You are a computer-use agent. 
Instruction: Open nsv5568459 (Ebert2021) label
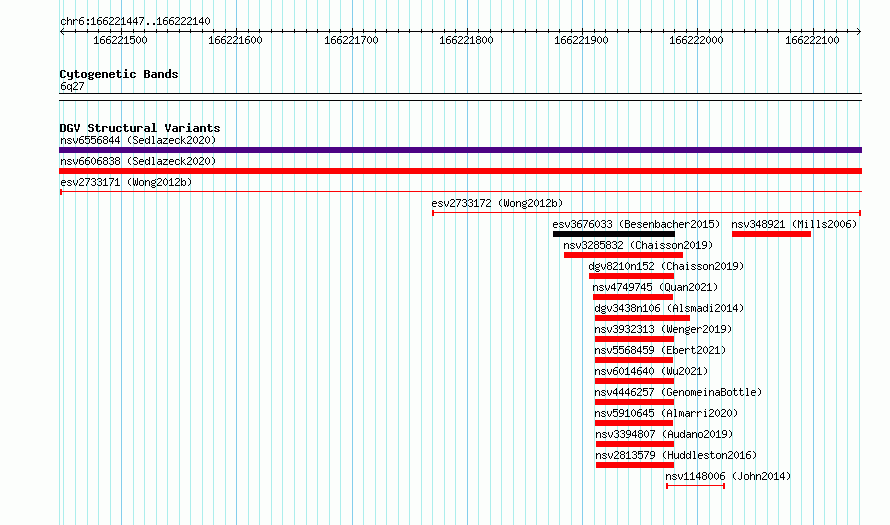click(660, 350)
